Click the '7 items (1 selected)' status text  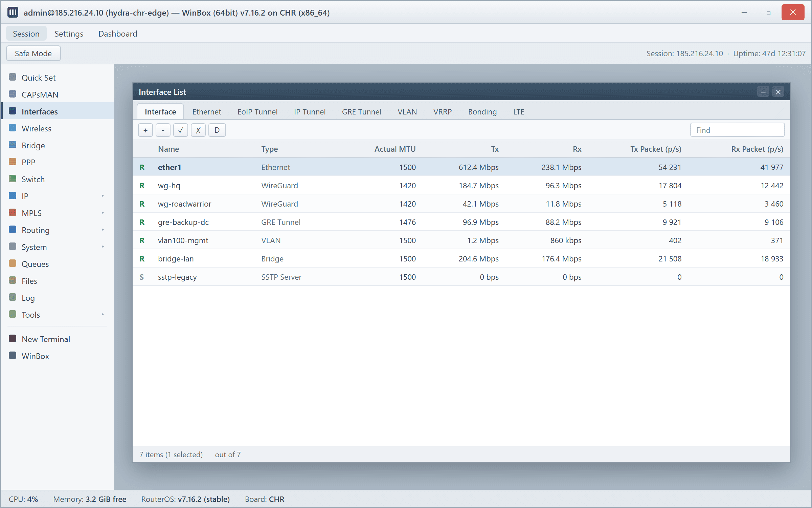(x=171, y=454)
